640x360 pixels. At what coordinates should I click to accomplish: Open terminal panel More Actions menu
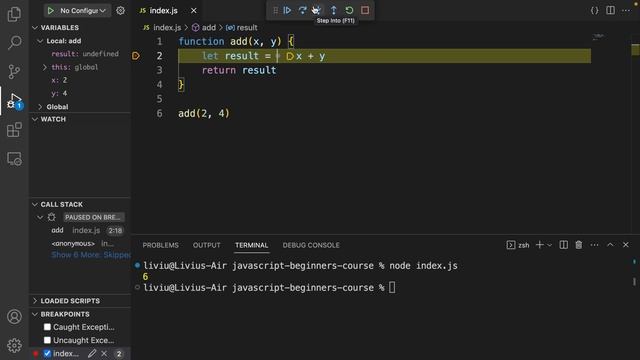pyautogui.click(x=594, y=245)
